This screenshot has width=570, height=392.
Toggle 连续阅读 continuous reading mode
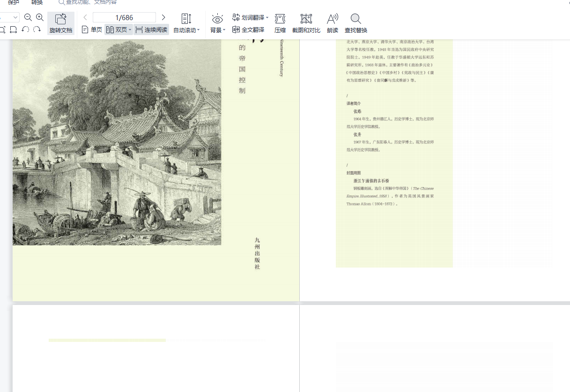pyautogui.click(x=151, y=29)
